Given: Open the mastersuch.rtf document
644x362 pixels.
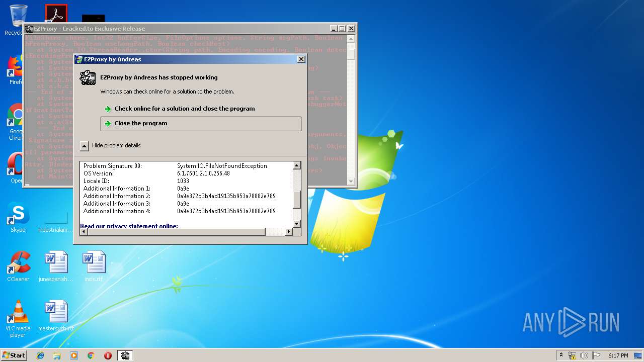Looking at the screenshot, I should (x=56, y=316).
